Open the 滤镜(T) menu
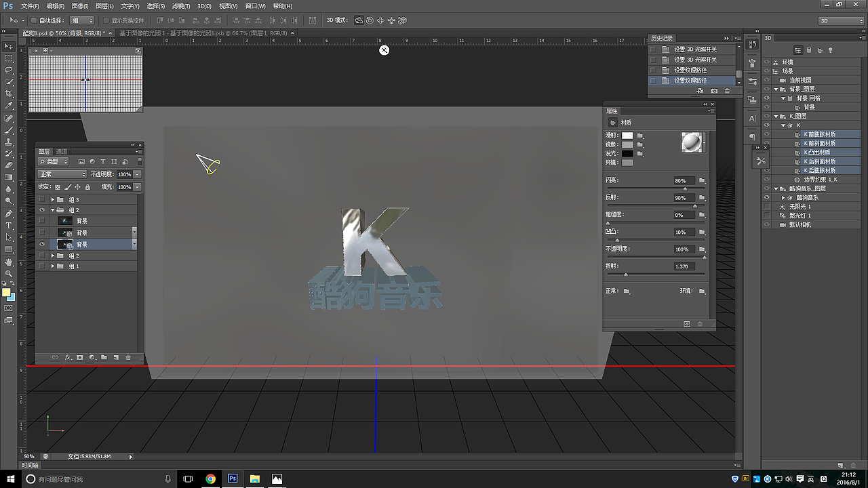868x488 pixels. point(181,6)
